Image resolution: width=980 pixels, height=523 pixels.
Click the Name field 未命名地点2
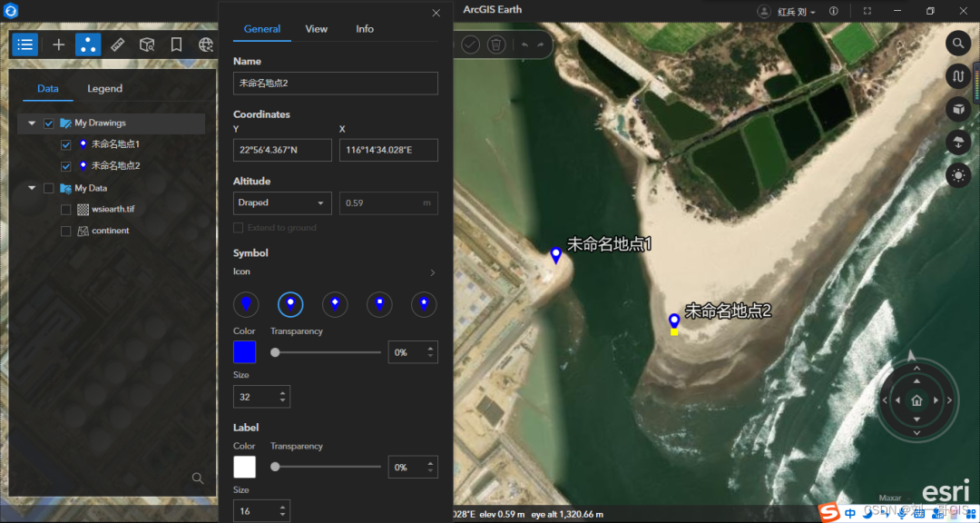point(336,84)
